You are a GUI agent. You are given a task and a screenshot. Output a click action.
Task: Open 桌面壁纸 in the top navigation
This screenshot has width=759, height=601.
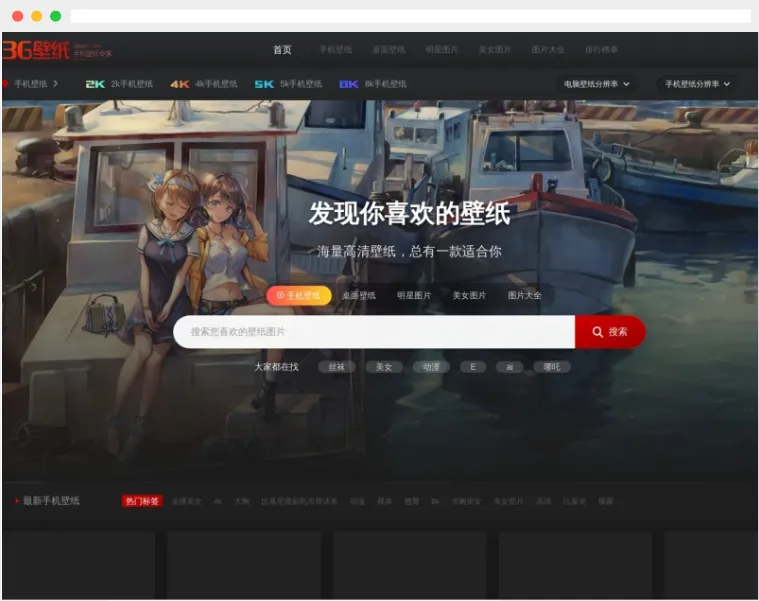389,50
